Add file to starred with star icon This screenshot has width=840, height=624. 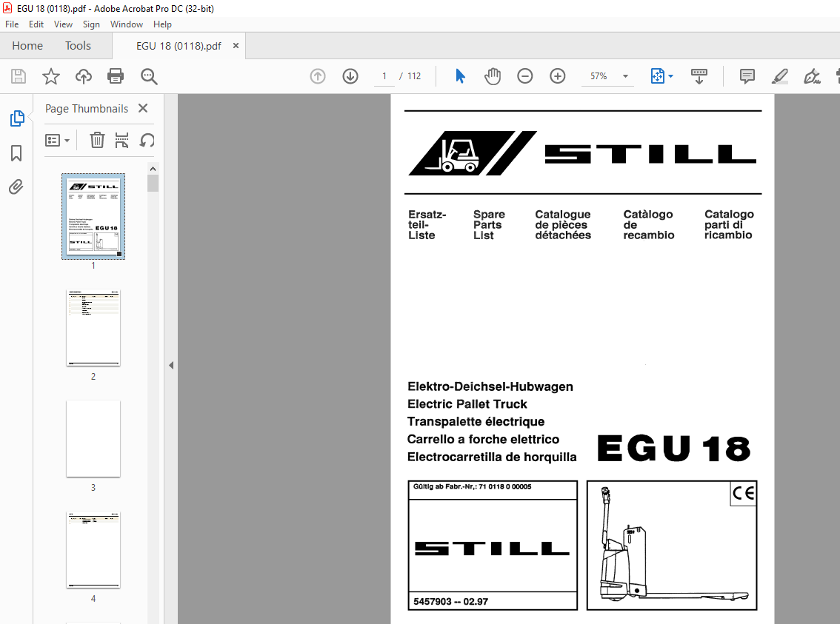51,76
